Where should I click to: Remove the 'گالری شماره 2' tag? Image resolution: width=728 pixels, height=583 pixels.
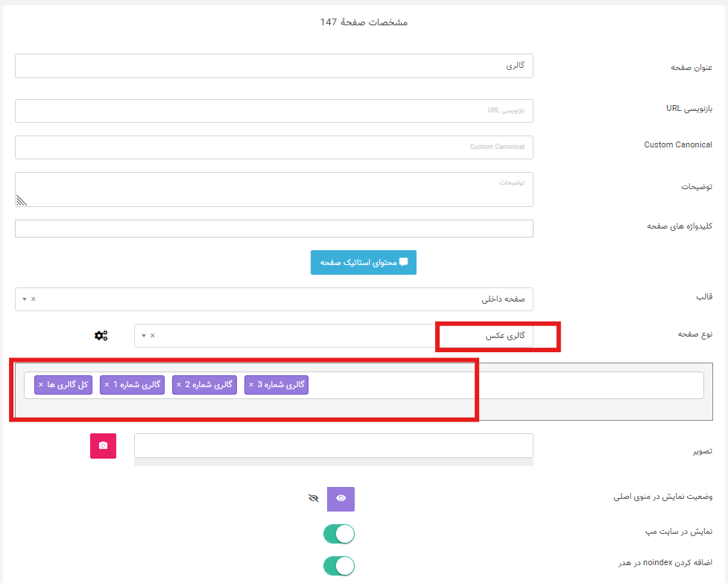(179, 385)
